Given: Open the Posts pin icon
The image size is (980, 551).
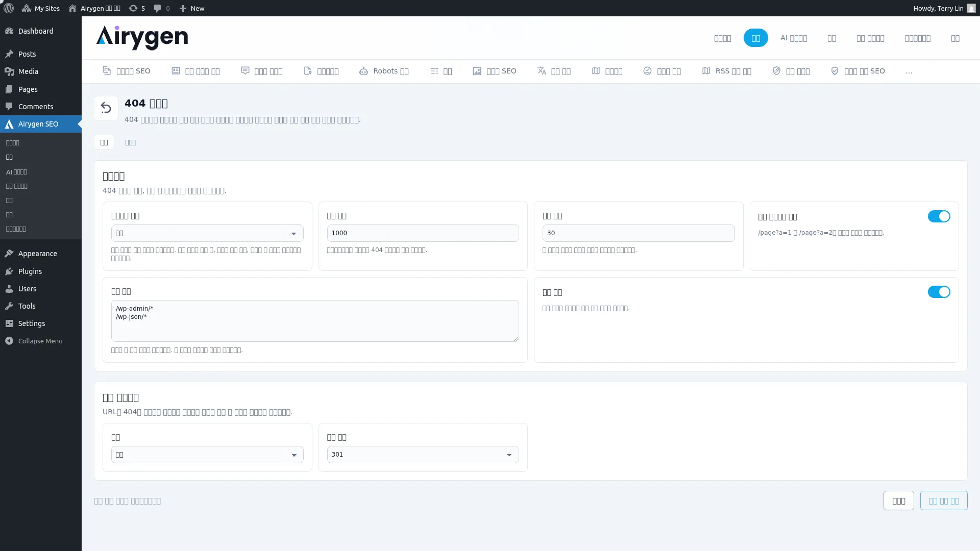Looking at the screenshot, I should (x=9, y=54).
